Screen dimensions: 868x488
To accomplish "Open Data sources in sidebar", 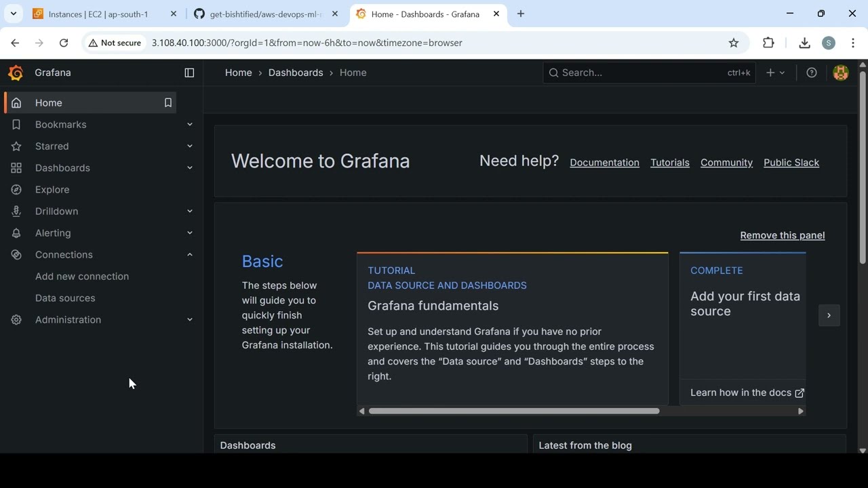I will point(65,298).
